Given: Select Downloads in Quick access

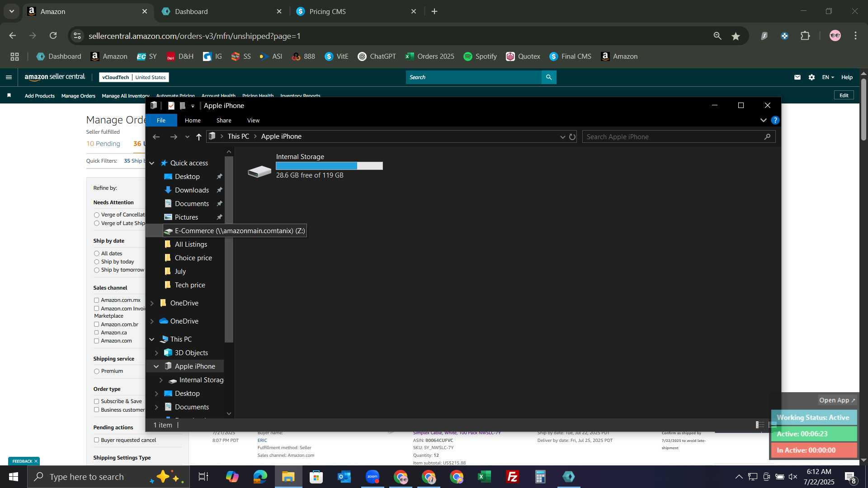Looking at the screenshot, I should point(192,190).
